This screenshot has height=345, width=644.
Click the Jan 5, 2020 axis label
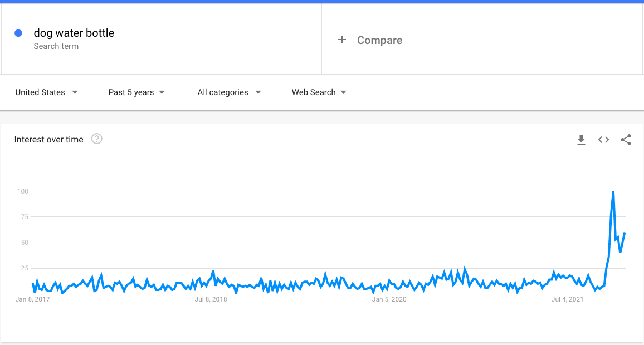(x=389, y=299)
